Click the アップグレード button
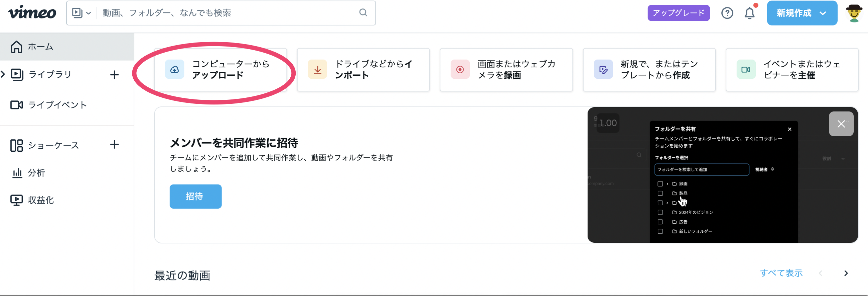 [x=678, y=13]
